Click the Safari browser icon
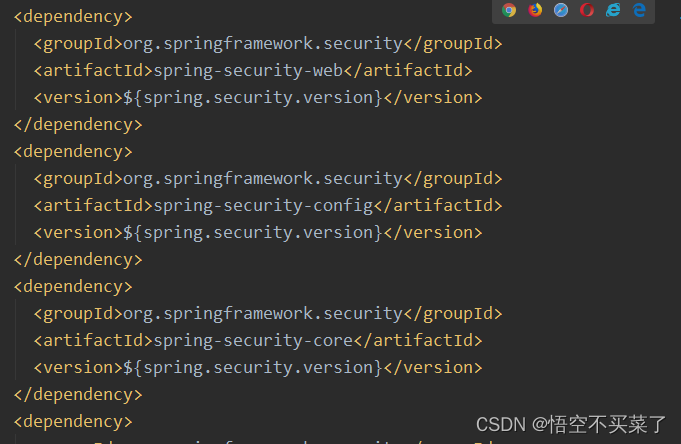This screenshot has width=681, height=444. coord(561,10)
